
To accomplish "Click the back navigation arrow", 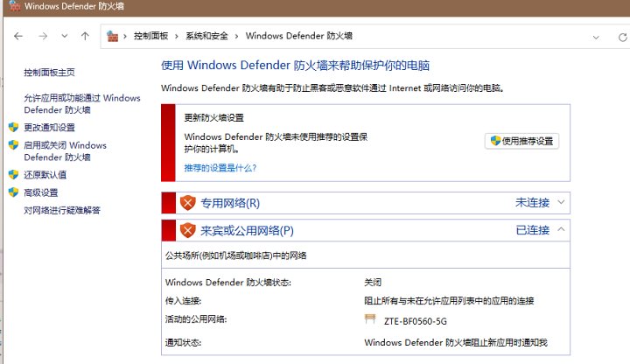I will point(18,37).
